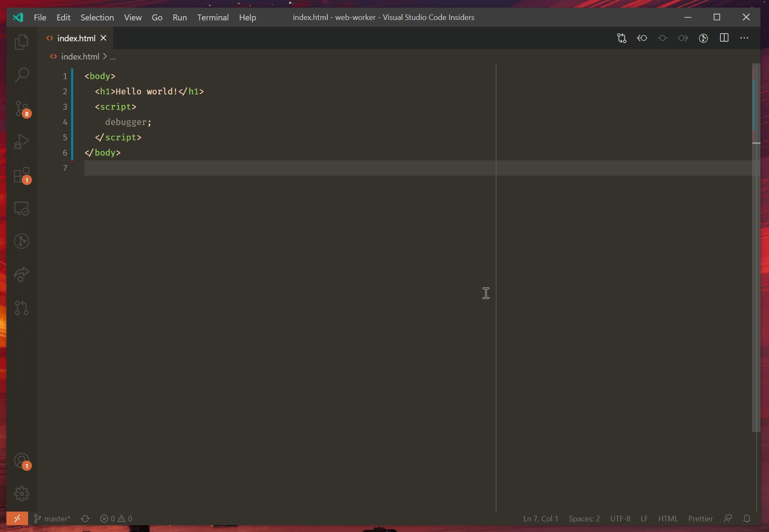Open the Run and Debug panel
This screenshot has width=769, height=532.
click(x=21, y=142)
